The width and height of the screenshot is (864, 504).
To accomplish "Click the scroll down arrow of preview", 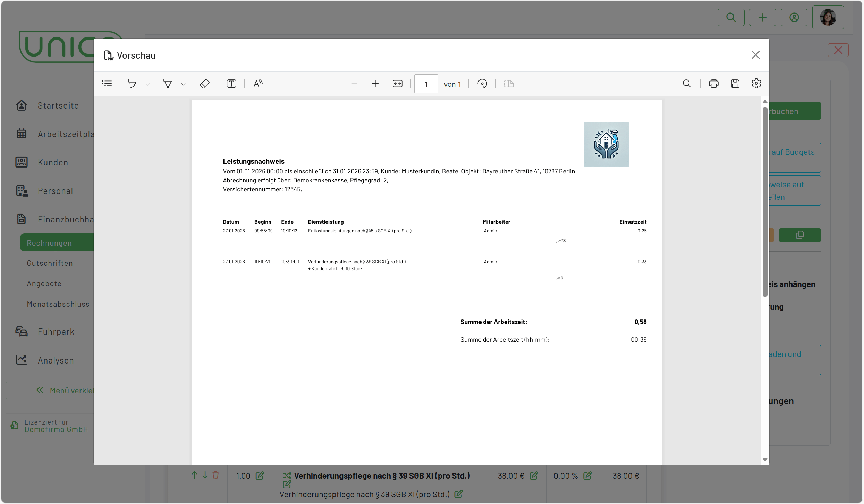I will [765, 460].
